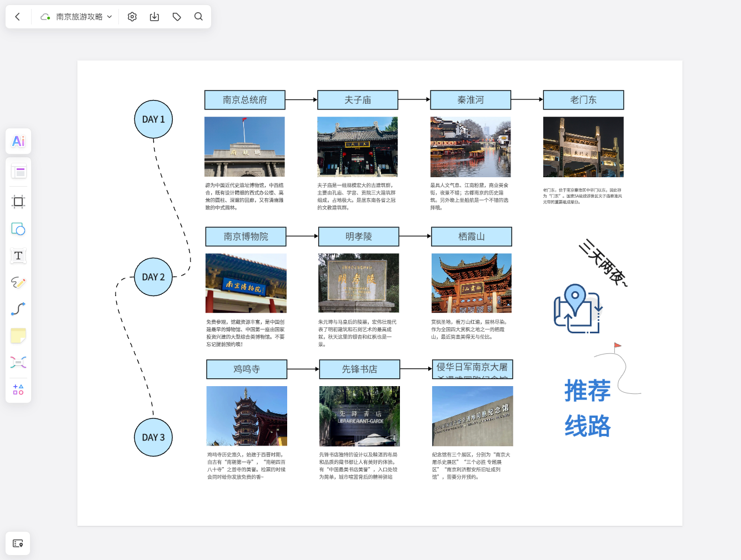Select the 先锋书店 description paragraph
The width and height of the screenshot is (741, 560).
tap(359, 466)
